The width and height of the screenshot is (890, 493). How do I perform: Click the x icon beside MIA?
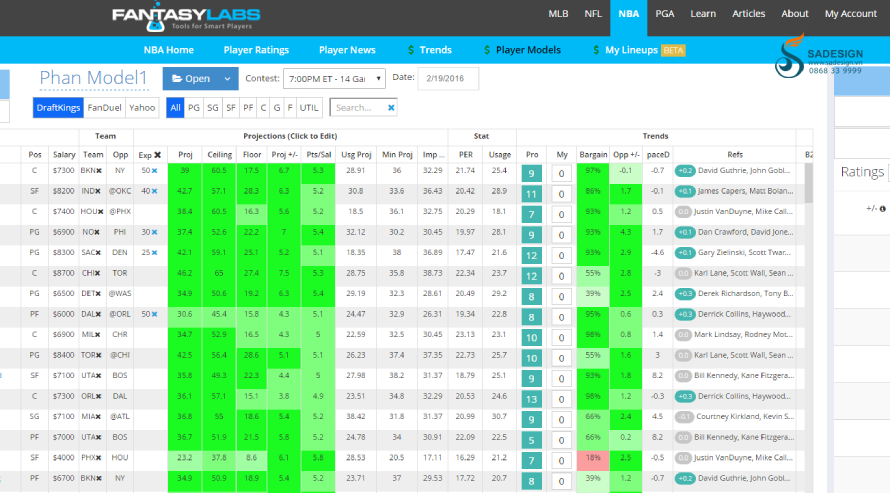98,416
